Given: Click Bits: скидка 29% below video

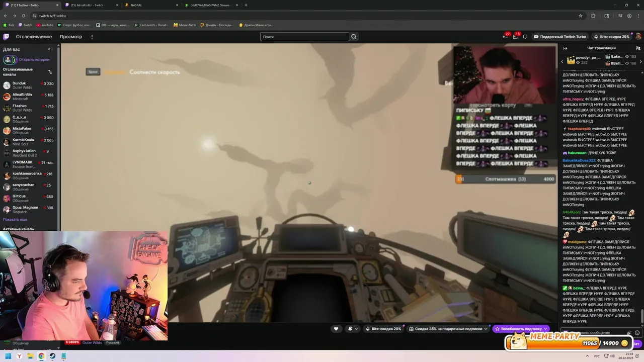Looking at the screenshot, I should coord(383,329).
